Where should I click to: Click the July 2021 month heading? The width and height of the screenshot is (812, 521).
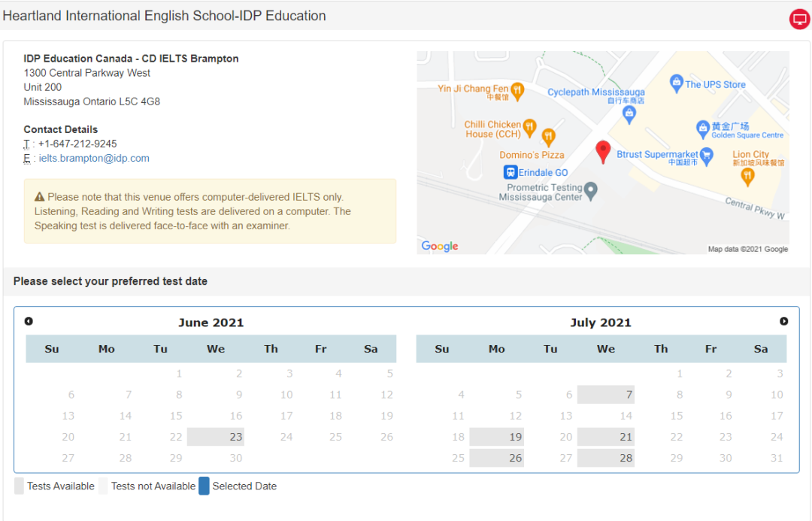pyautogui.click(x=601, y=323)
